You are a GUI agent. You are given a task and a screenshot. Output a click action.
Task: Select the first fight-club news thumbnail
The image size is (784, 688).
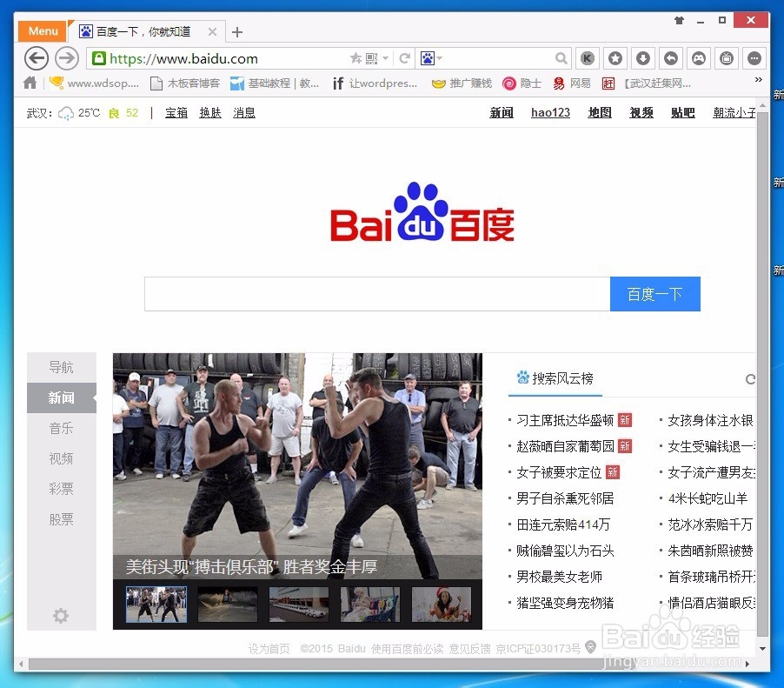[156, 605]
